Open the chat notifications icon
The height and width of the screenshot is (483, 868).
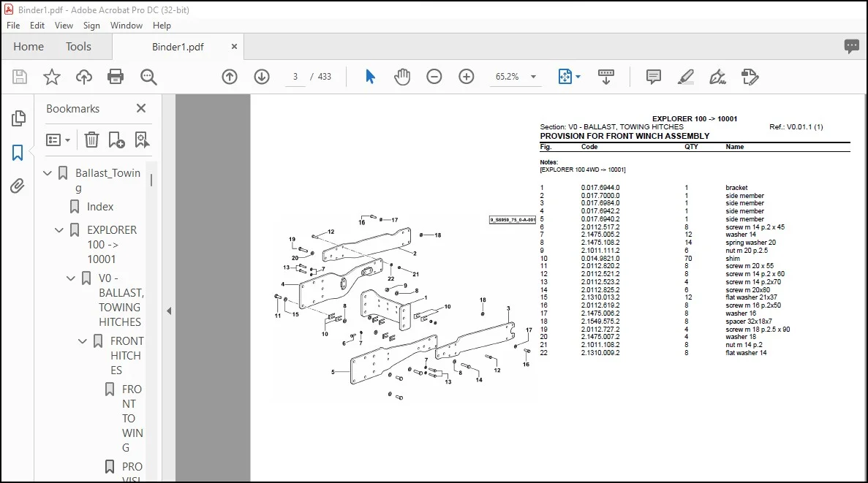point(851,47)
